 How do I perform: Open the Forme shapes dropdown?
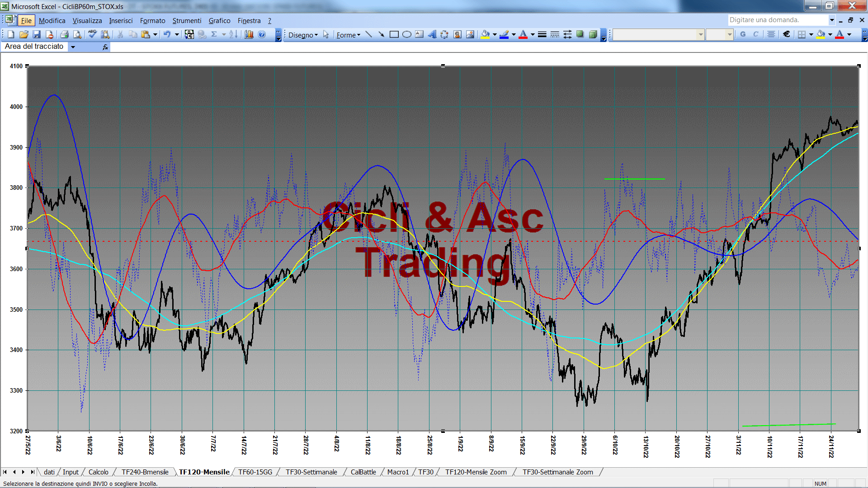click(348, 35)
